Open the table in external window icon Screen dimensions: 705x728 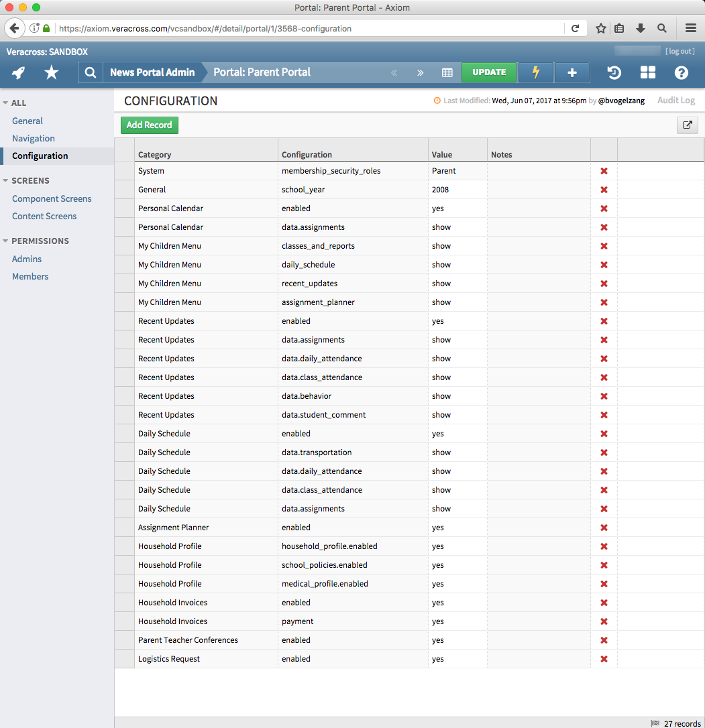(x=687, y=125)
